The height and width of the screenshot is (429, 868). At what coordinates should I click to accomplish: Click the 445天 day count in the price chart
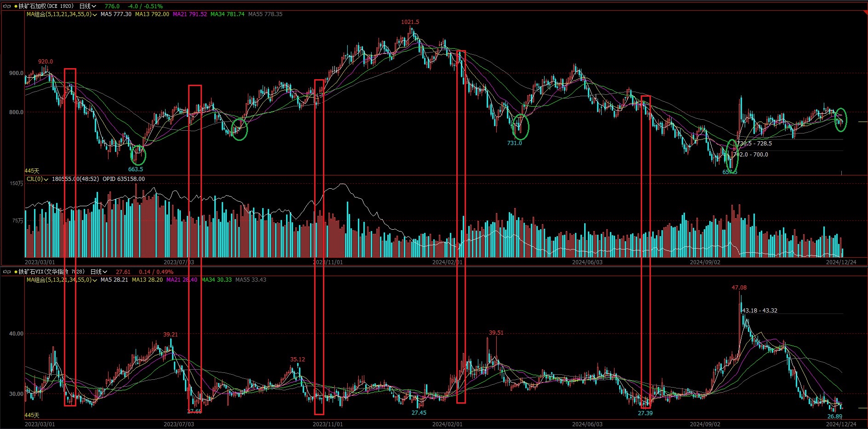click(x=32, y=171)
